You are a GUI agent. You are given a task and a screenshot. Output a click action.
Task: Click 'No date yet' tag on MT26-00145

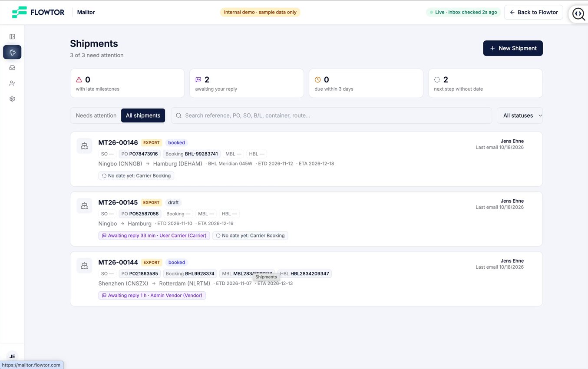point(250,235)
